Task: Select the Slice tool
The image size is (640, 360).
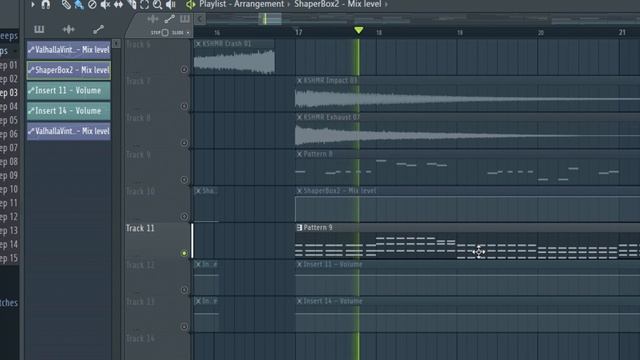Action: click(x=131, y=4)
